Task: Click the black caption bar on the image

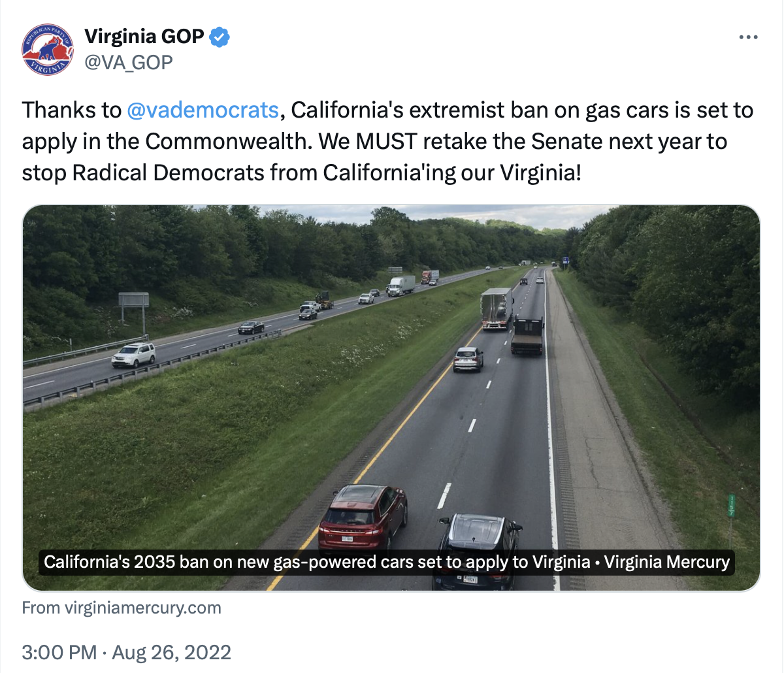Action: (388, 561)
